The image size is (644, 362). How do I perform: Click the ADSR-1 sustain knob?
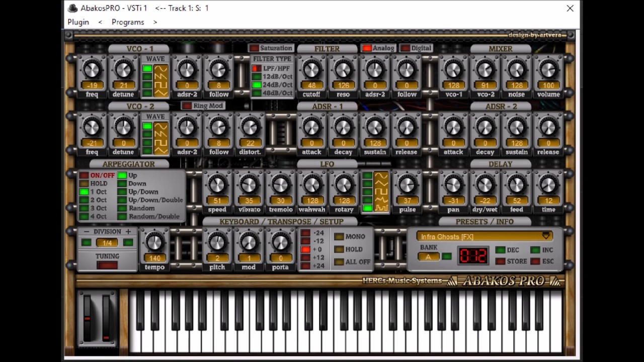pyautogui.click(x=375, y=127)
